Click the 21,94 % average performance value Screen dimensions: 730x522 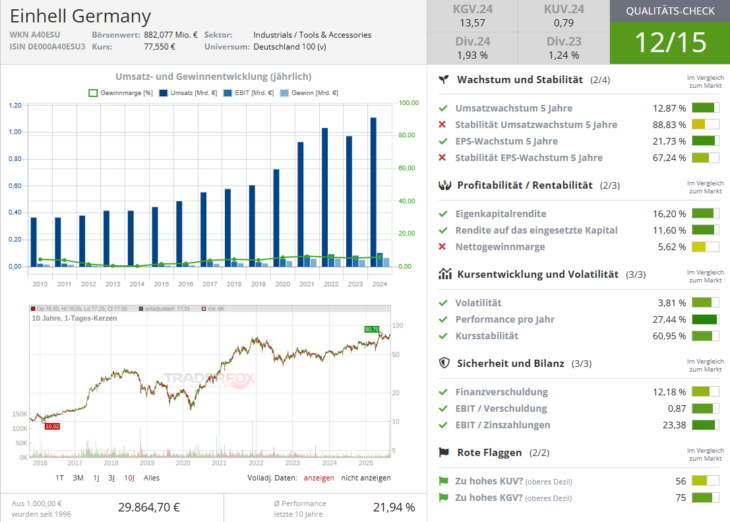[x=394, y=507]
